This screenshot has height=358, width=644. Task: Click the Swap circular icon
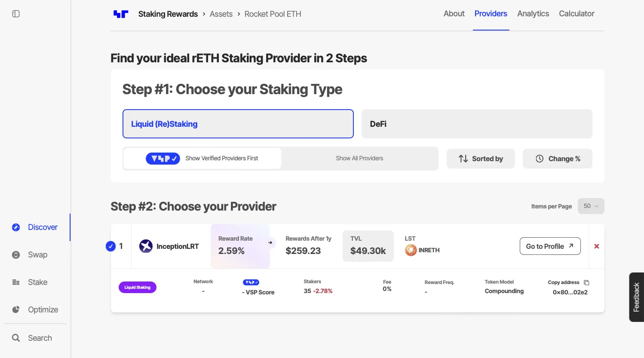tap(16, 255)
